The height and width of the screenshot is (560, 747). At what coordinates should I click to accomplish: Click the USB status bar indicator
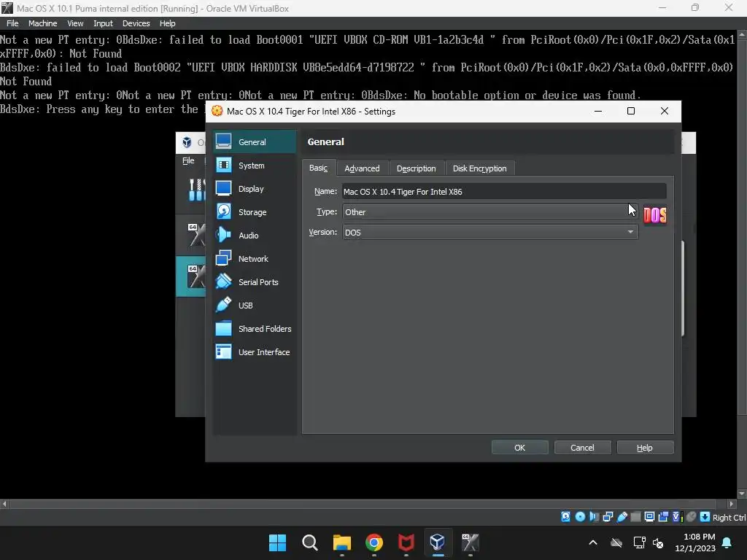click(622, 517)
